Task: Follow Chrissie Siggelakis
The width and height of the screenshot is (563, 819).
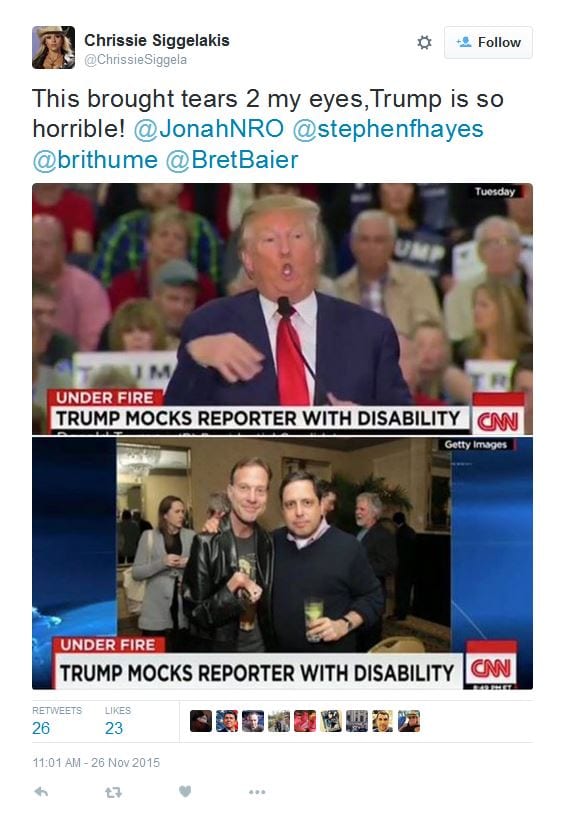Action: point(488,42)
